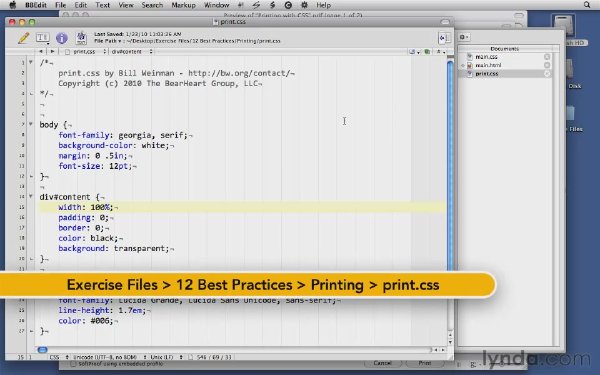Close print.css from the drawer
This screenshot has width=600, height=375.
click(547, 73)
